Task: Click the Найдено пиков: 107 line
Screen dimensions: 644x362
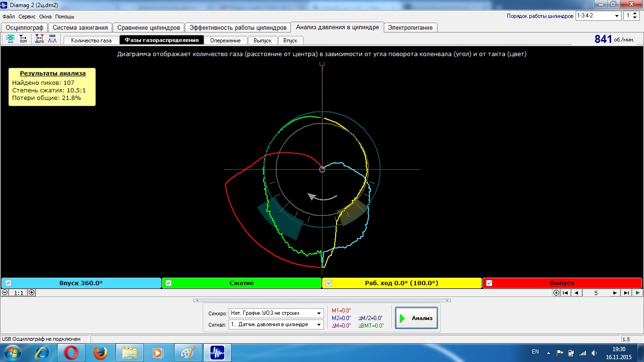Action: pyautogui.click(x=43, y=82)
